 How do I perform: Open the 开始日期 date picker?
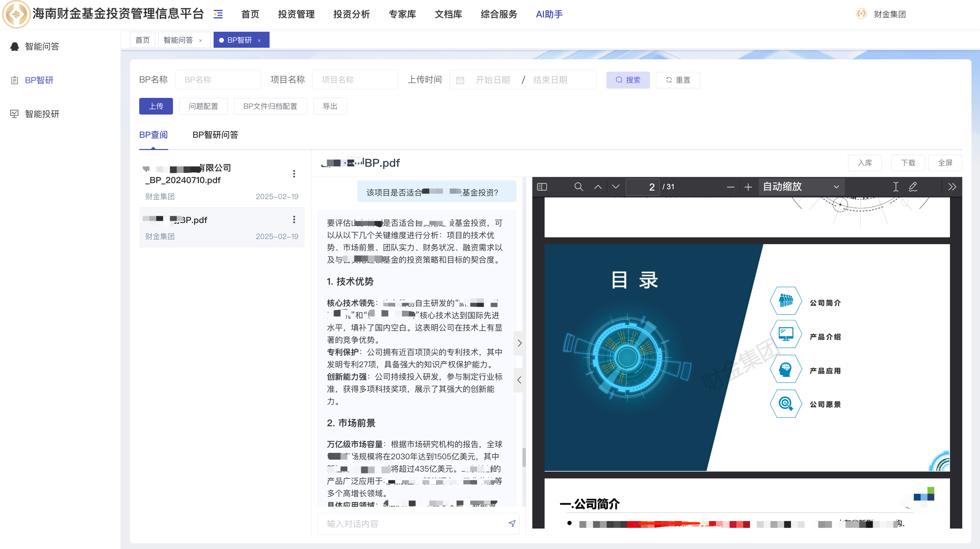[x=493, y=80]
